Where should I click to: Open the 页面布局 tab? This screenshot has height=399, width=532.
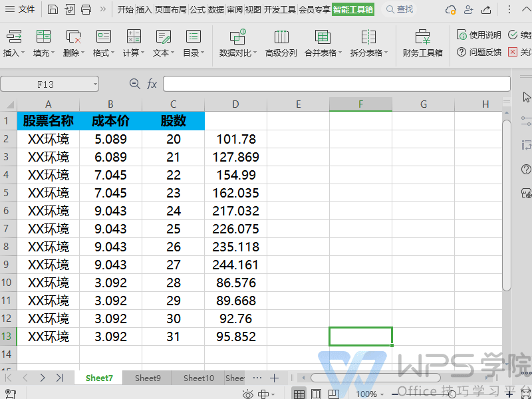point(171,9)
